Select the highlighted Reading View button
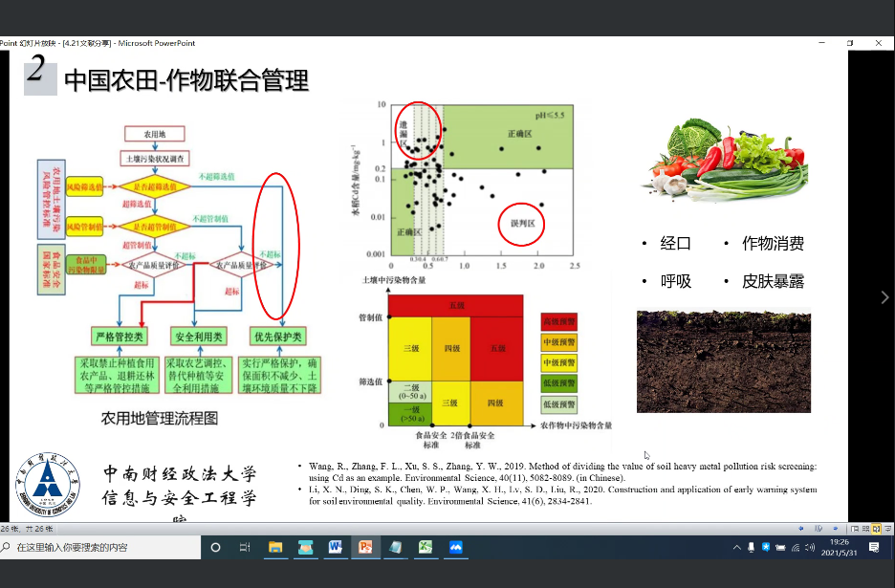Screen dimensions: 895x588 [875, 528]
